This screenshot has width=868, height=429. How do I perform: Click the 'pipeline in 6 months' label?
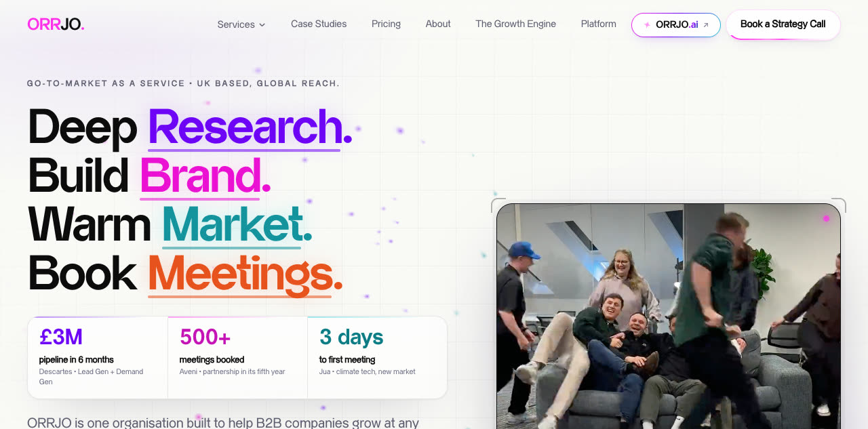pyautogui.click(x=77, y=360)
